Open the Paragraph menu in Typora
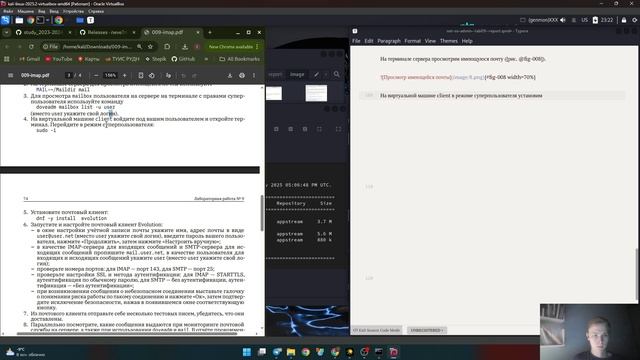The width and height of the screenshot is (640, 360). (x=389, y=41)
